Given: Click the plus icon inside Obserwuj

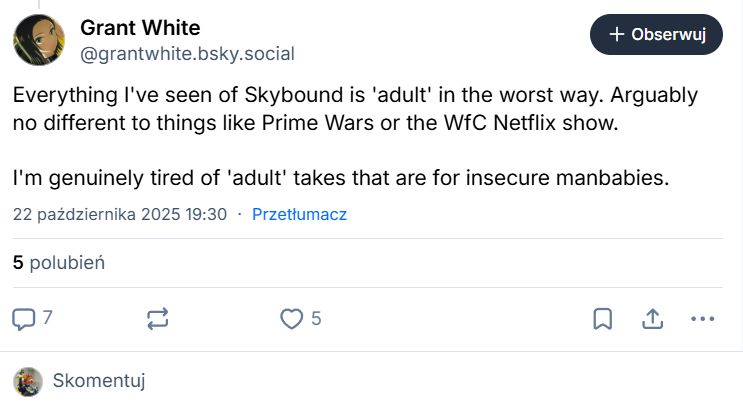Looking at the screenshot, I should (617, 35).
